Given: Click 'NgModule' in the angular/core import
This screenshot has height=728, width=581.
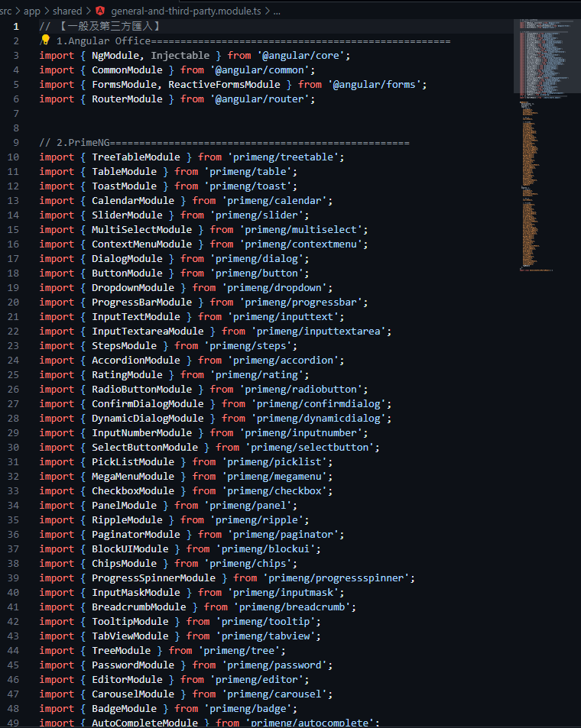Looking at the screenshot, I should 115,55.
